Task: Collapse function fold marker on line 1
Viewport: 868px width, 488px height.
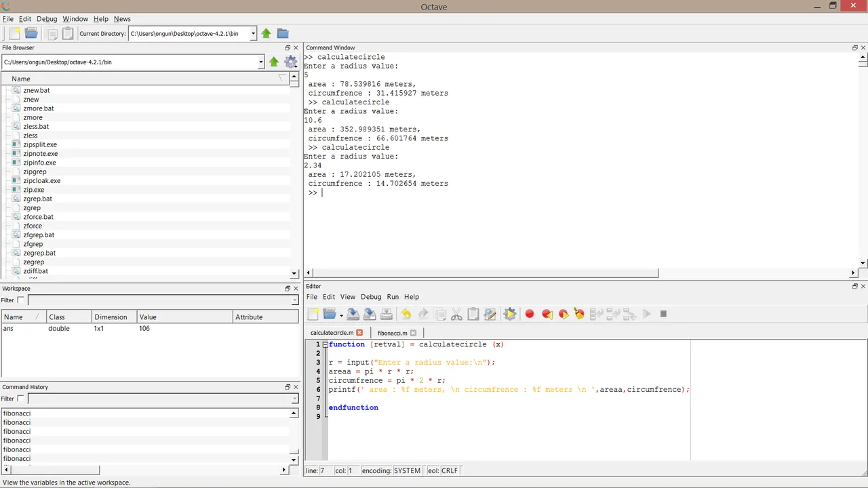Action: tap(325, 344)
